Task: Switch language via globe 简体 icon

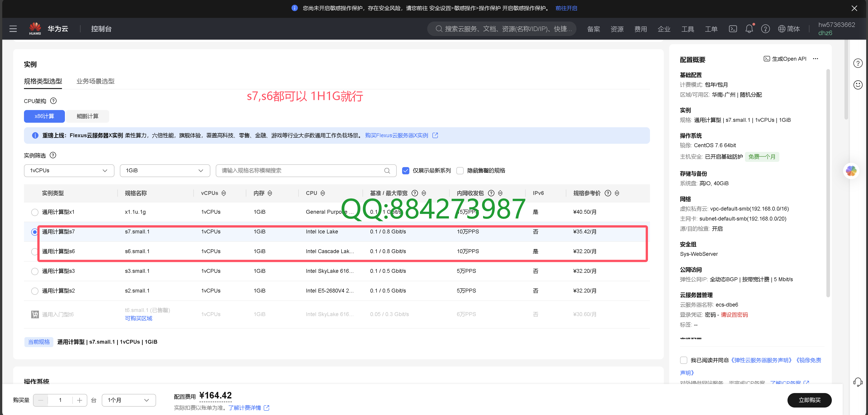Action: (789, 29)
